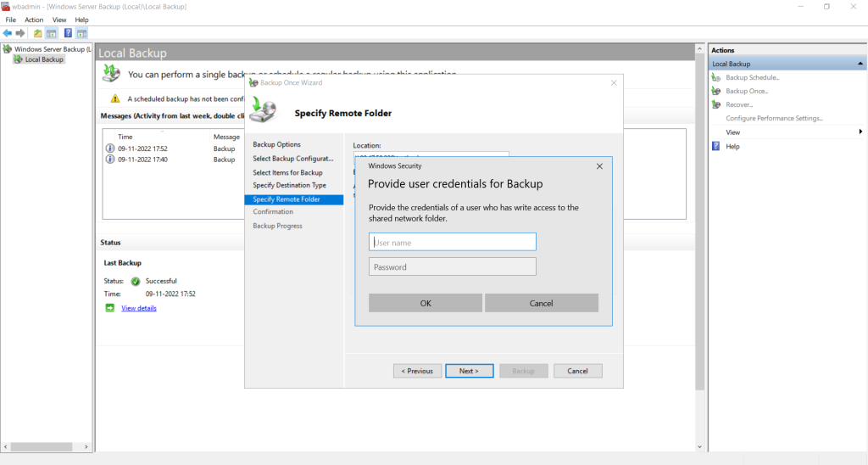Viewport: 868px width, 465px height.
Task: Click the horizontal scrollbar in tree pane
Action: [42, 446]
